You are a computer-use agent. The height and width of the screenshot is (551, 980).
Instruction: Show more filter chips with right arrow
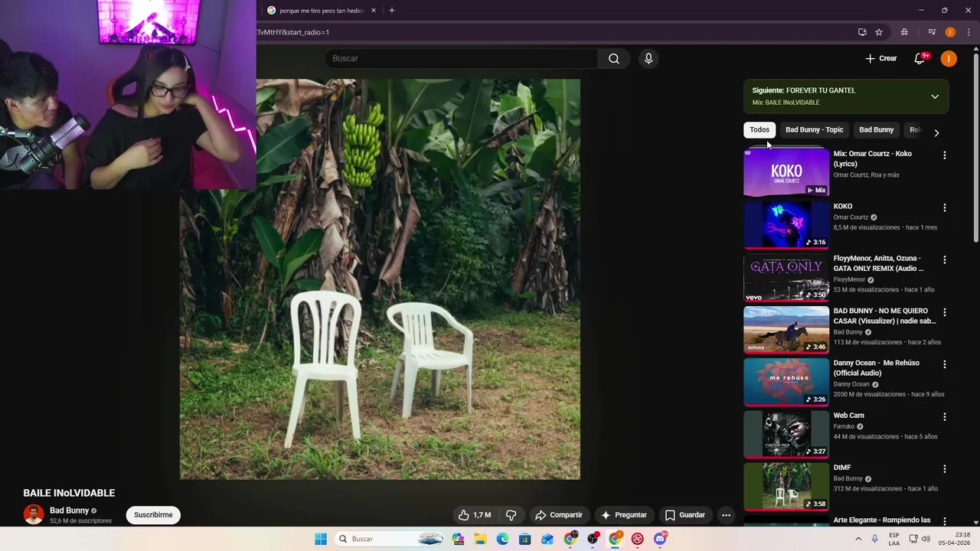click(936, 132)
